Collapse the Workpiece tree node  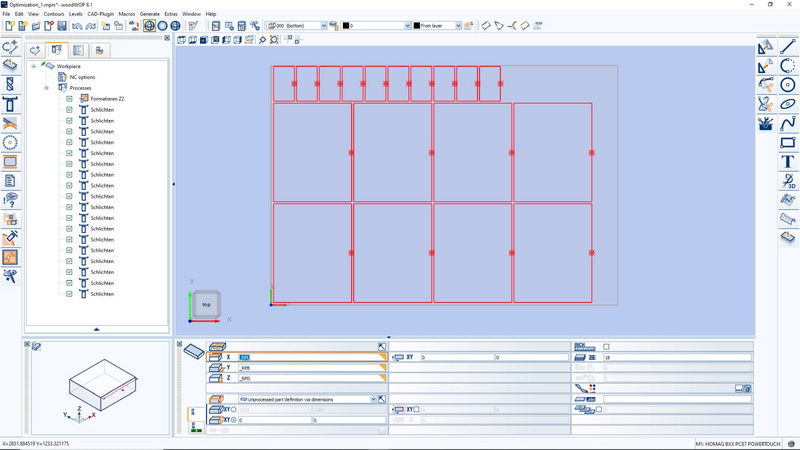point(33,66)
